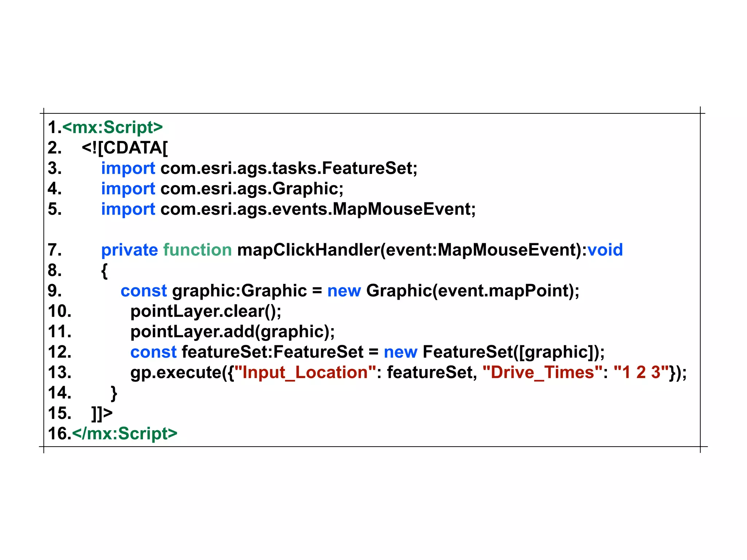Click the new keyword on line 12
The image size is (747, 560).
400,352
